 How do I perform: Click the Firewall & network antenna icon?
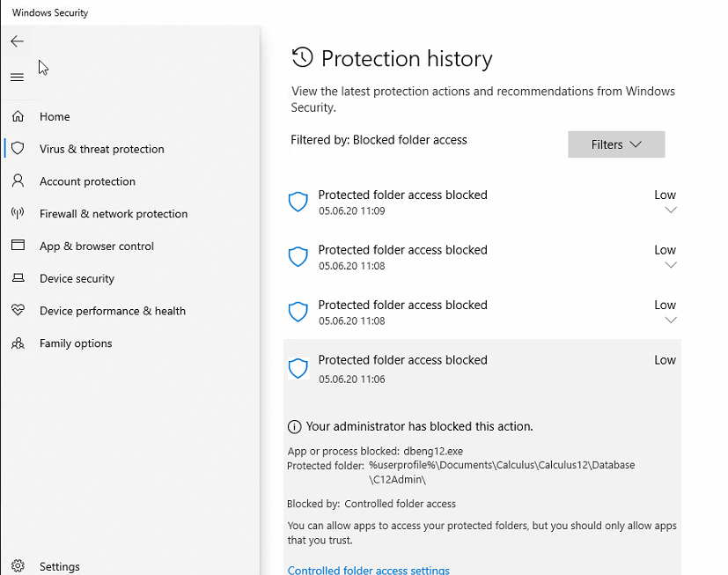point(18,214)
